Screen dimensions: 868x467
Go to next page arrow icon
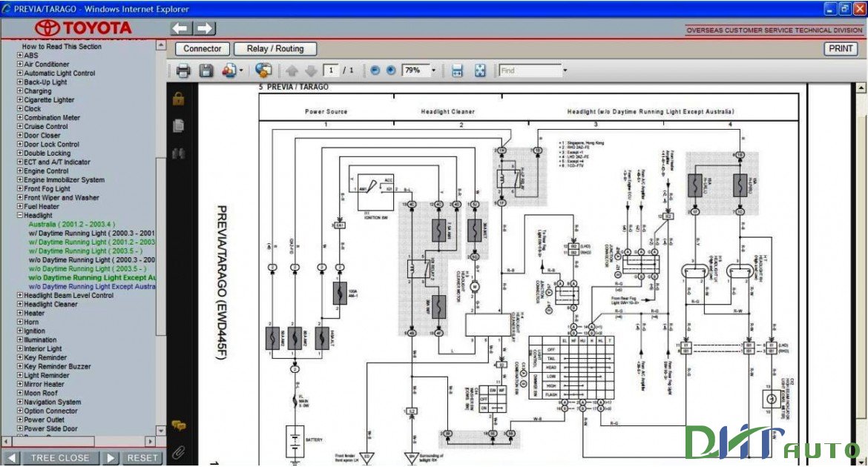311,71
